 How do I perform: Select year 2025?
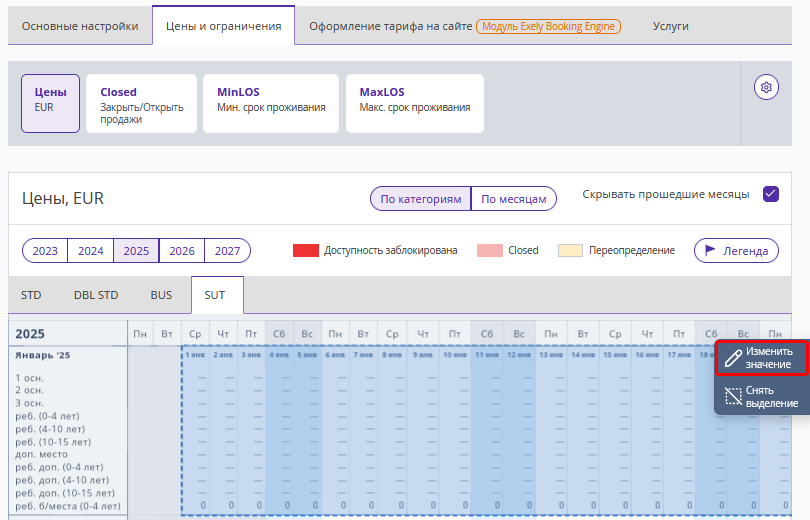136,251
